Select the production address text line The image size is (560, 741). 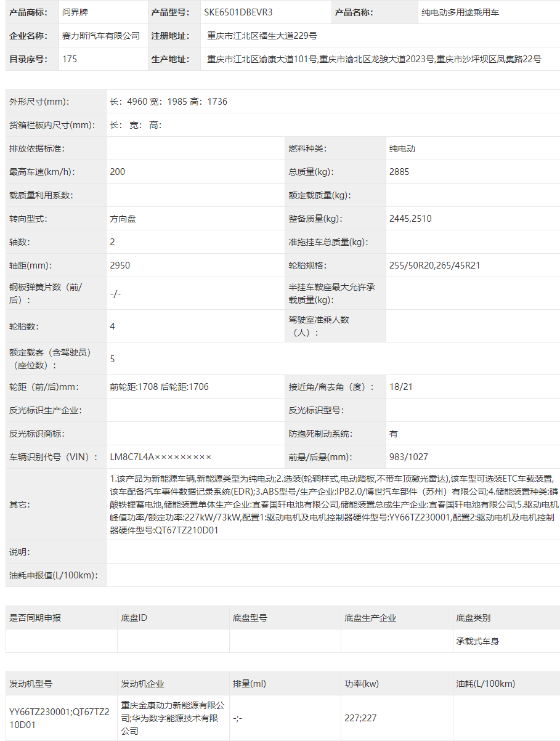click(x=375, y=59)
